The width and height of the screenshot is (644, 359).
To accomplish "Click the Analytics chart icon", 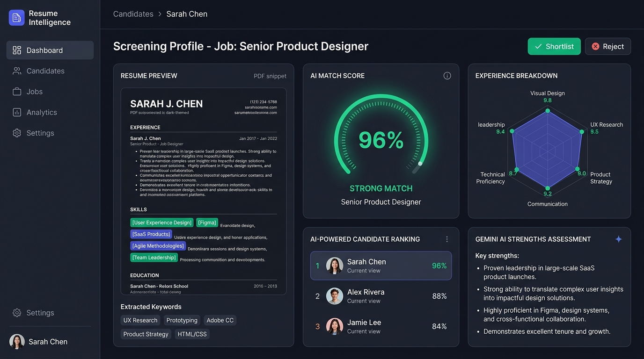I will (x=17, y=112).
